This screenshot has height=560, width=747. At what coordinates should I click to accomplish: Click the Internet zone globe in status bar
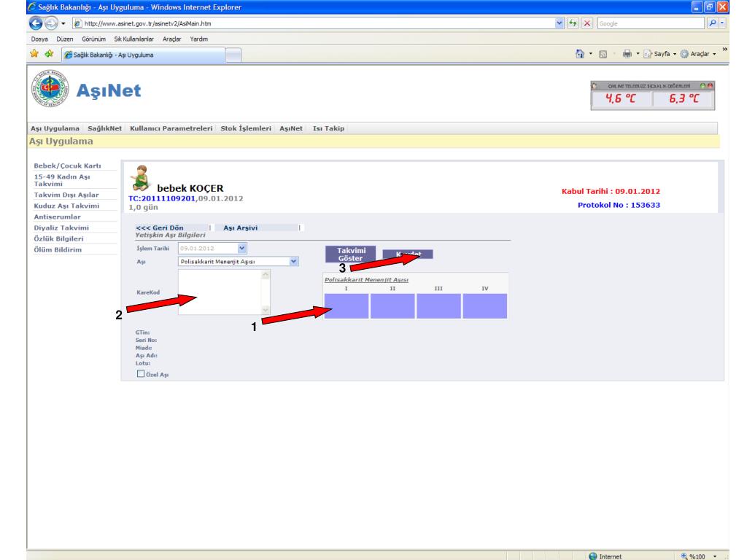click(592, 556)
